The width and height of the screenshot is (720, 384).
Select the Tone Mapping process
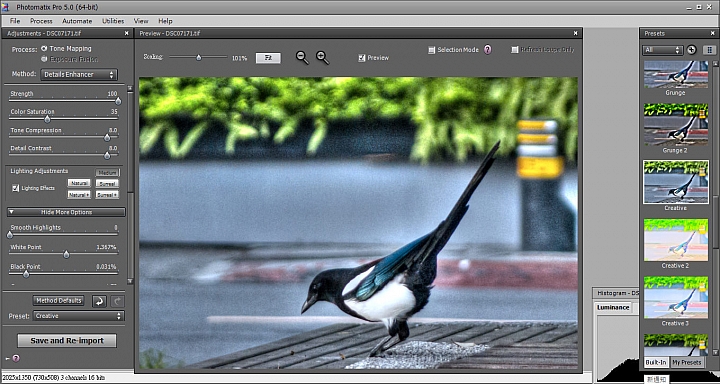pos(44,48)
